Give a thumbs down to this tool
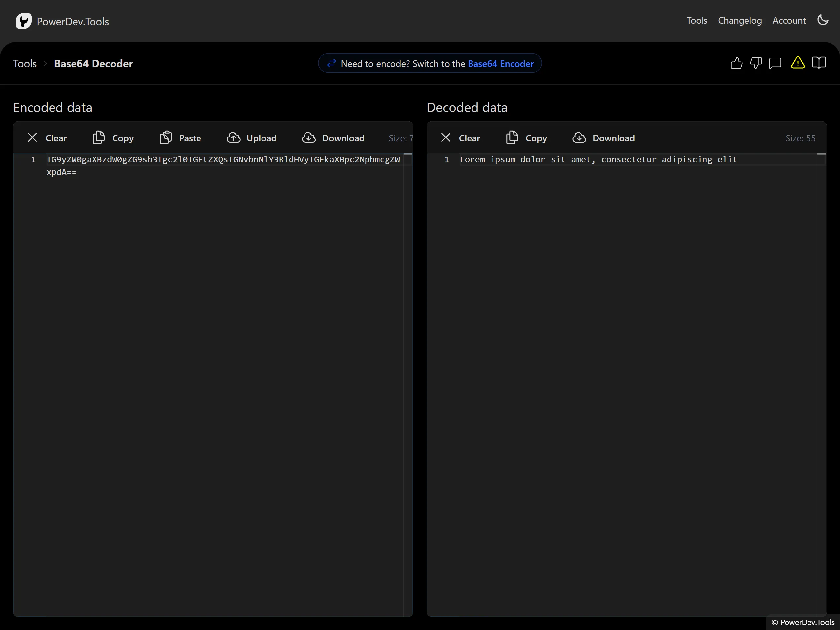The width and height of the screenshot is (840, 630). (x=756, y=63)
